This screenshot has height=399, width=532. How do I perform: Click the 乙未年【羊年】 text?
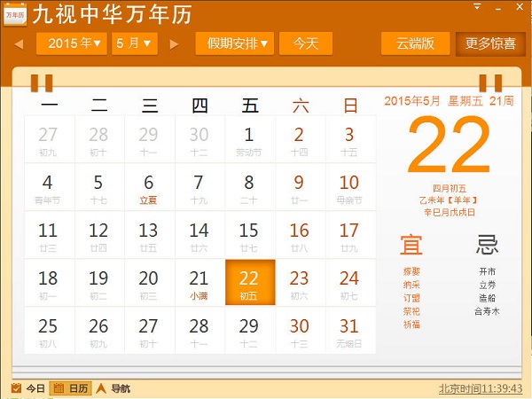tap(450, 200)
